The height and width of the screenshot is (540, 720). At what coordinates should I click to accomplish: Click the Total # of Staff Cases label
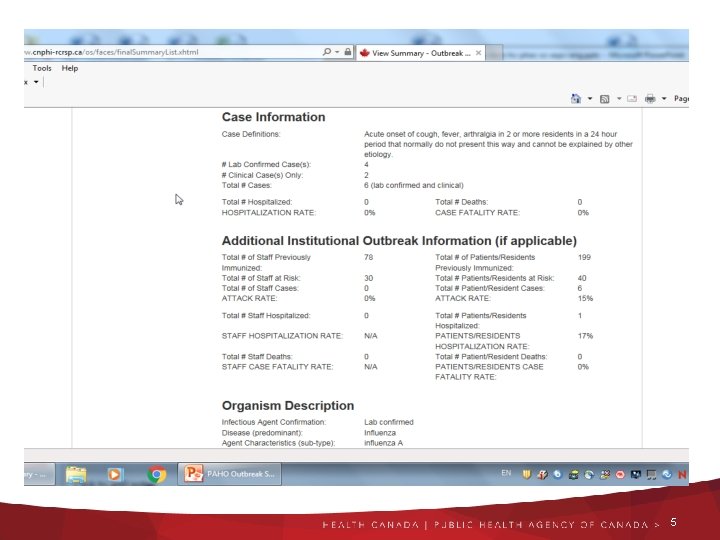(x=260, y=288)
